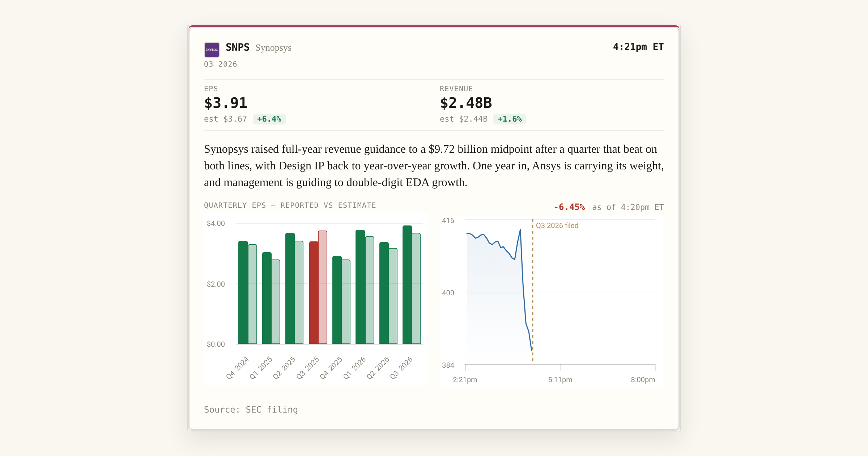Click the $4.00 y-axis label
868x456 pixels.
216,223
